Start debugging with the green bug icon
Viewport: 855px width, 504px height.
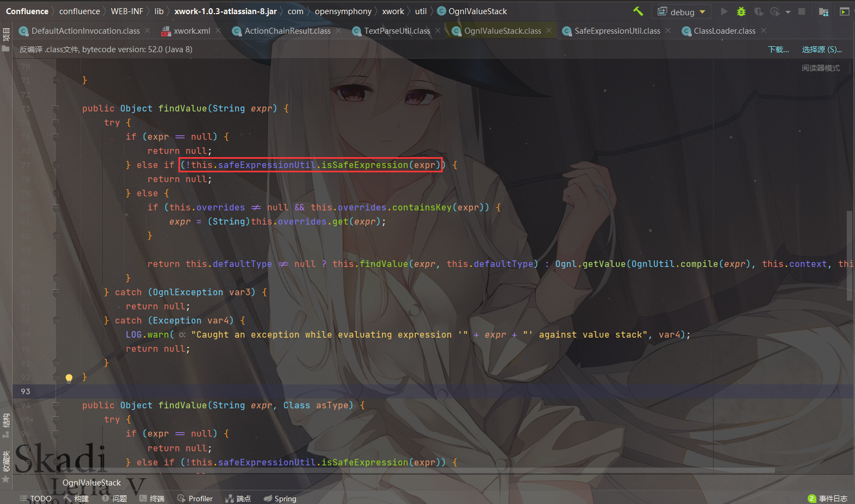click(x=741, y=11)
